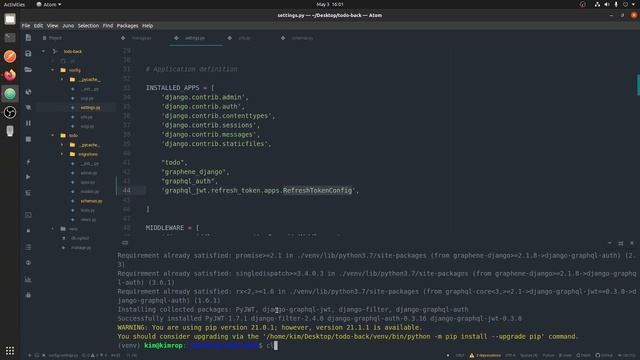This screenshot has width=640, height=360.
Task: Show Applications grid in the dock
Action: click(x=10, y=351)
